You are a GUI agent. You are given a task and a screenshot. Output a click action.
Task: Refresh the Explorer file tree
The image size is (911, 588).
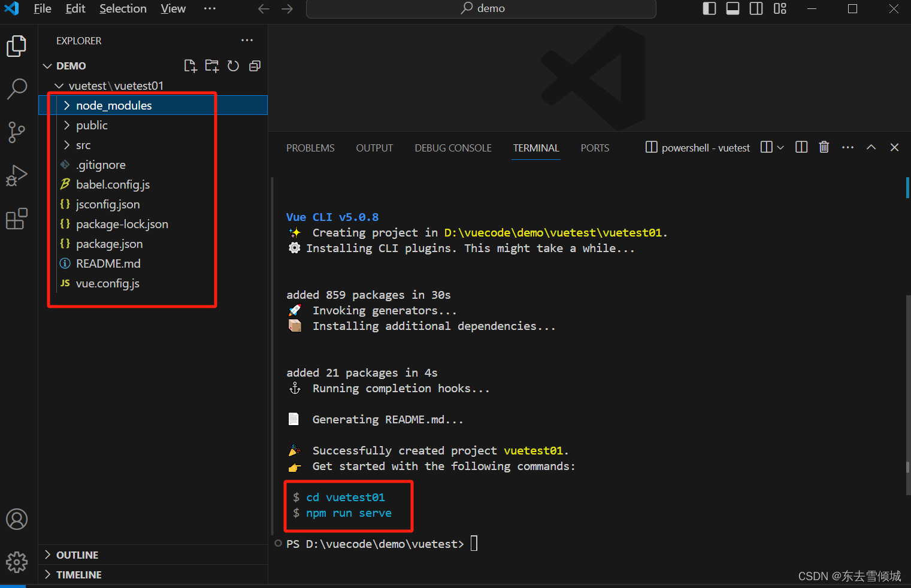pyautogui.click(x=234, y=66)
